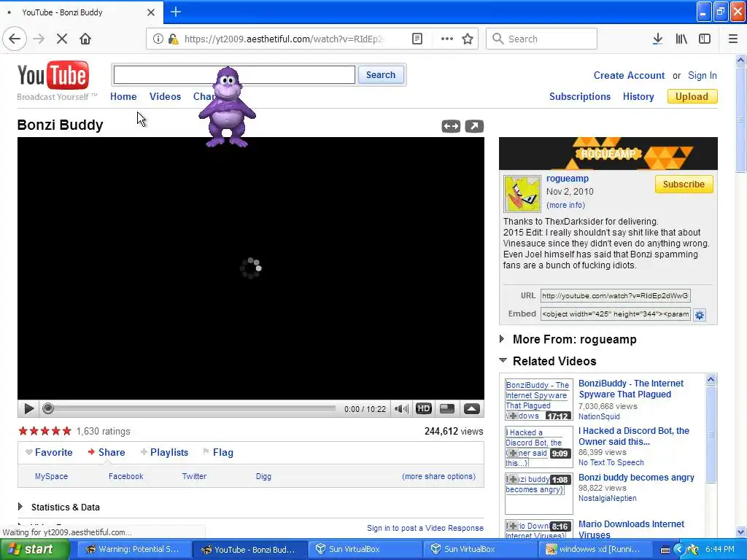Click the (more info) link
747x560 pixels.
tap(565, 205)
